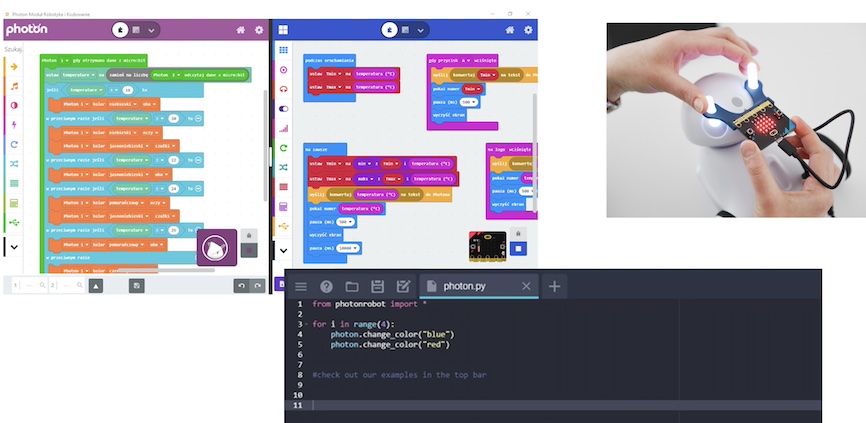Toggle the lock above the micro:bit stop button

pyautogui.click(x=518, y=234)
